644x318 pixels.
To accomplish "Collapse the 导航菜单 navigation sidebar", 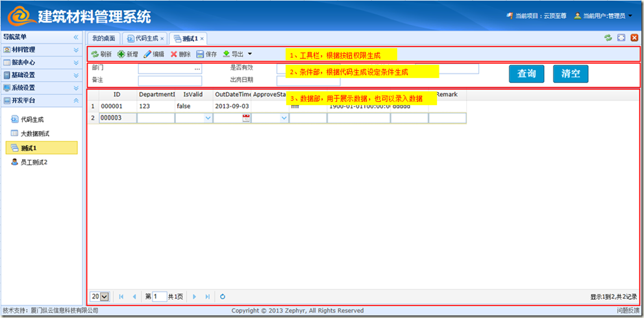I will pyautogui.click(x=75, y=38).
